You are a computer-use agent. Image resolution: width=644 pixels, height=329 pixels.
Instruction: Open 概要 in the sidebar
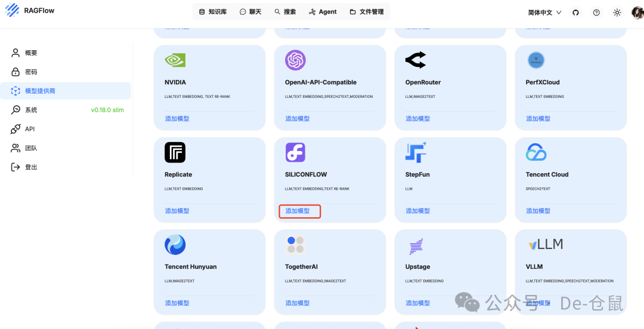[66, 53]
